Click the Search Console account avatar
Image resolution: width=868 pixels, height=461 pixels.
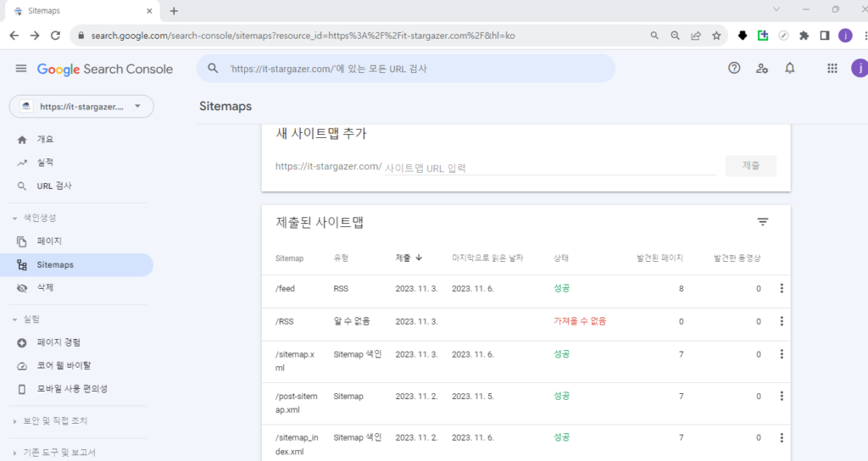click(x=860, y=68)
